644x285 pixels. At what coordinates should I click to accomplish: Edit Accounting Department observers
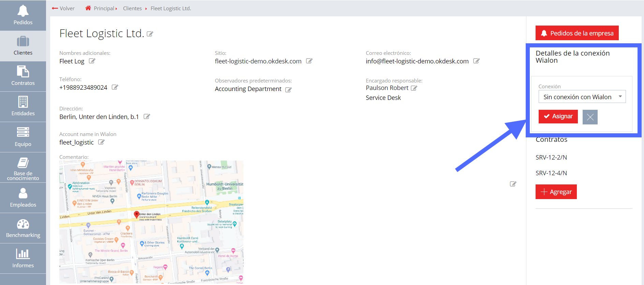(x=288, y=90)
